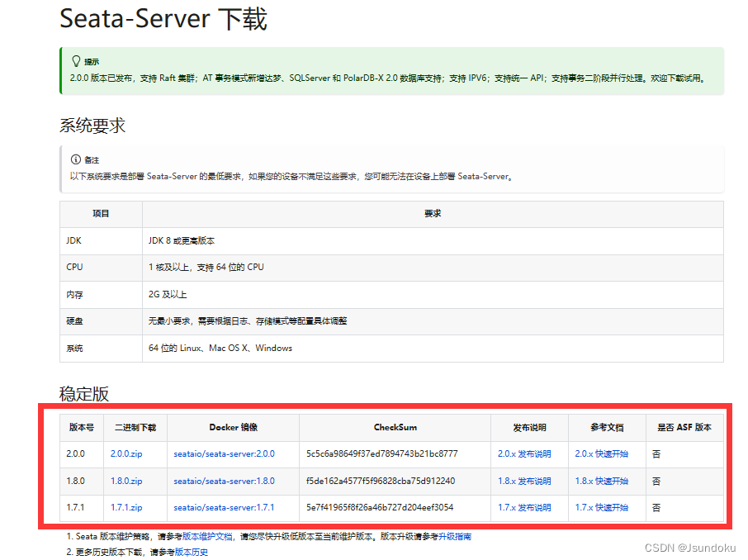Viewport: 748px width, 560px height.
Task: Click the 硬盘 requirement description cell
Action: (433, 321)
